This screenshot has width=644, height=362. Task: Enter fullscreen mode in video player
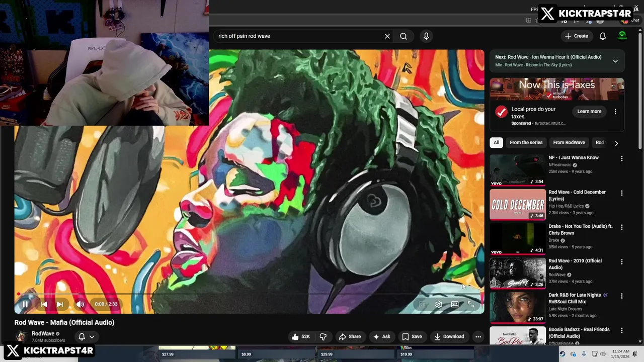point(471,304)
